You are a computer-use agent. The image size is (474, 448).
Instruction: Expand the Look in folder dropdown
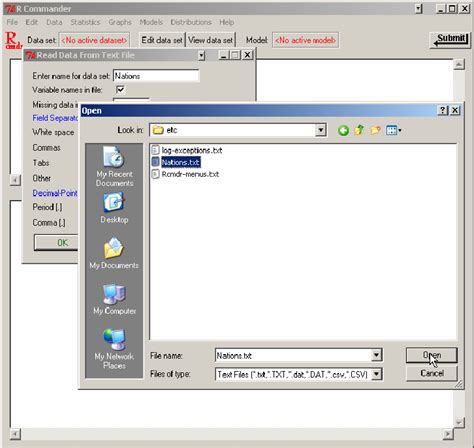[321, 130]
